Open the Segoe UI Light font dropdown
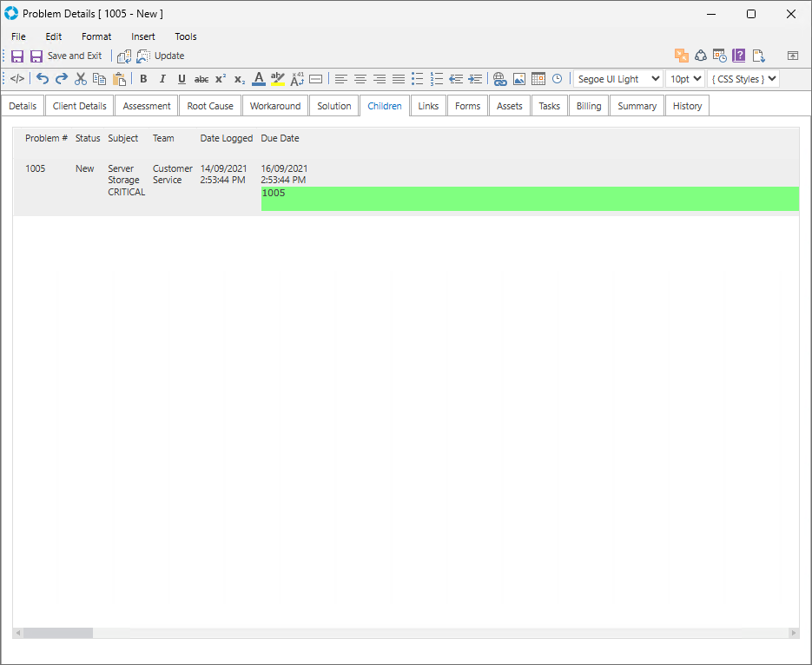This screenshot has height=665, width=812. pyautogui.click(x=617, y=79)
